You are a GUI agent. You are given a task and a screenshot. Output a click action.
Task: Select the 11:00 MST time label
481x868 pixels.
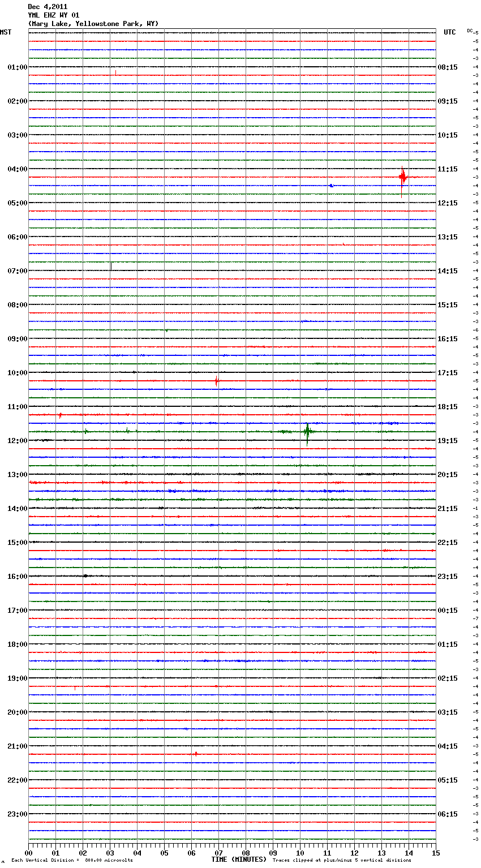pyautogui.click(x=18, y=407)
